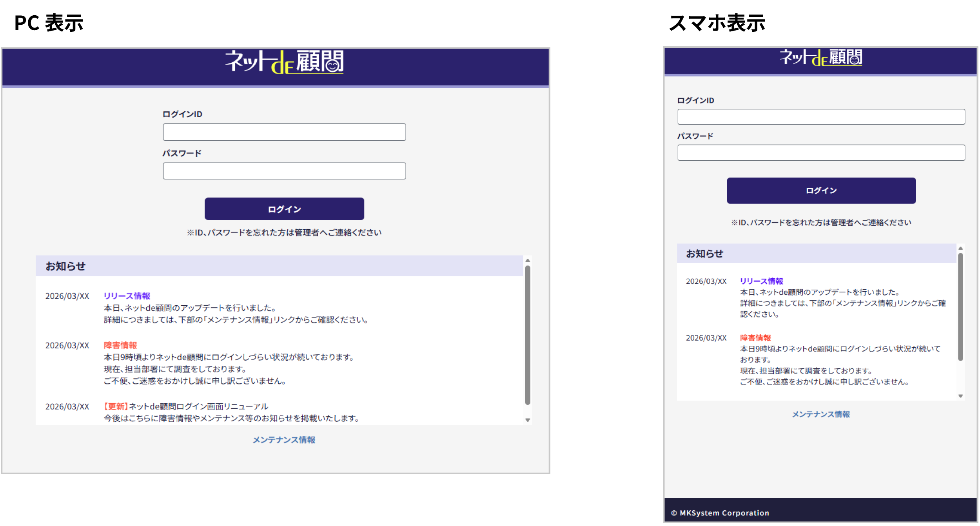
Task: Click scroll-up arrow of PC お知らせ panel
Action: tap(528, 261)
